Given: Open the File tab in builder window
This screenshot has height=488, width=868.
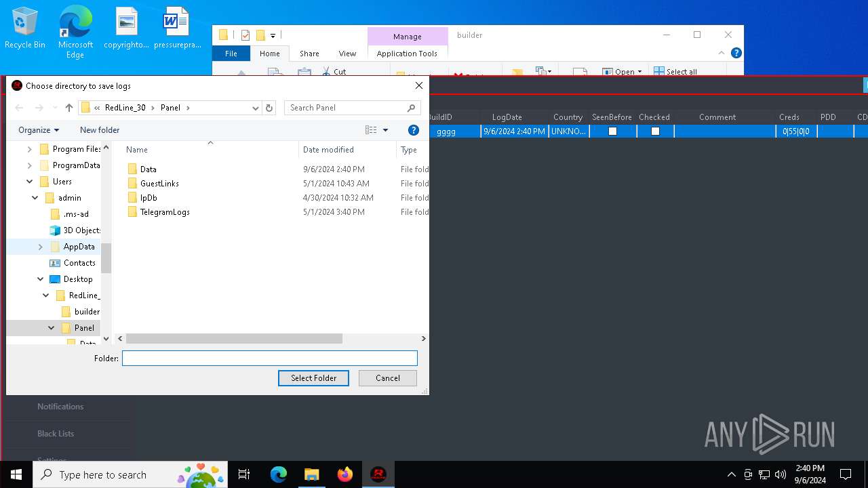Looking at the screenshot, I should coord(231,54).
